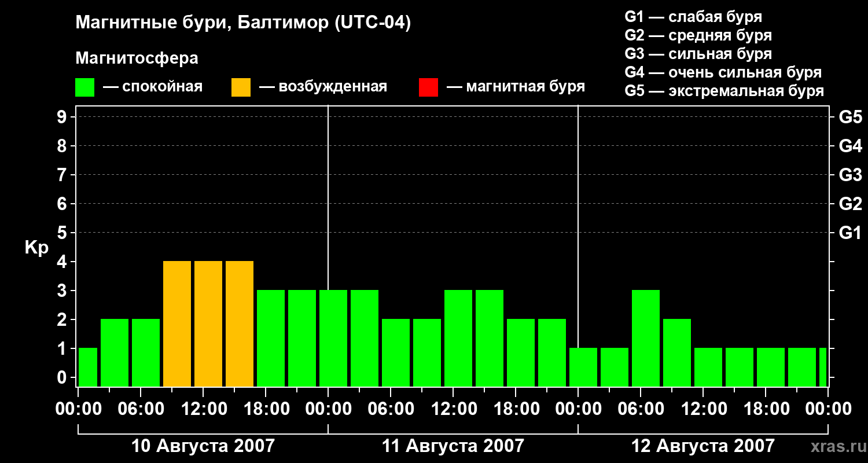Click the '06:00' time label for 12 August
The height and width of the screenshot is (463, 868).
click(641, 409)
